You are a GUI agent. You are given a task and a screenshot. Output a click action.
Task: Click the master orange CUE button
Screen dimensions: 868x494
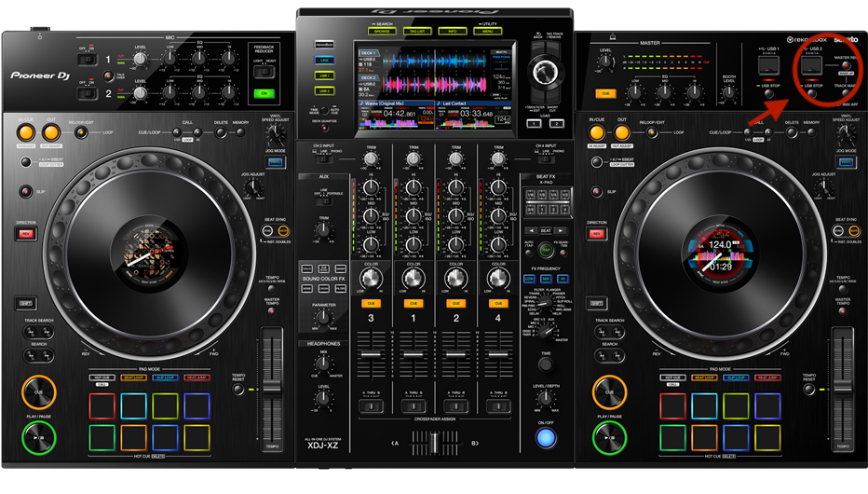pos(605,93)
